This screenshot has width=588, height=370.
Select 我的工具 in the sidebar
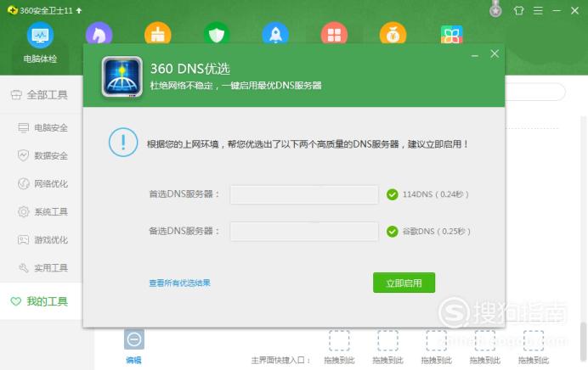[x=41, y=301]
